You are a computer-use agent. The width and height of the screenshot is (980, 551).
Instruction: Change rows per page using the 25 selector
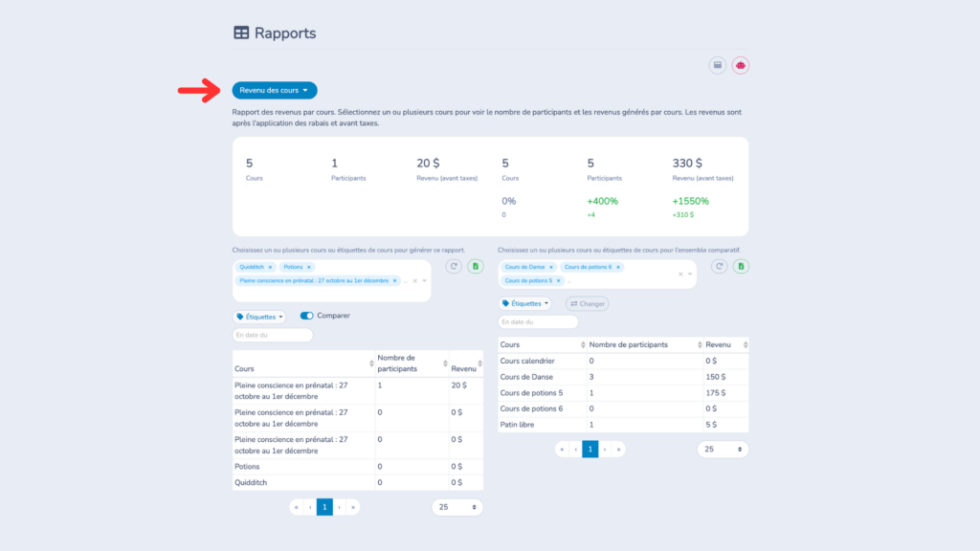click(457, 507)
